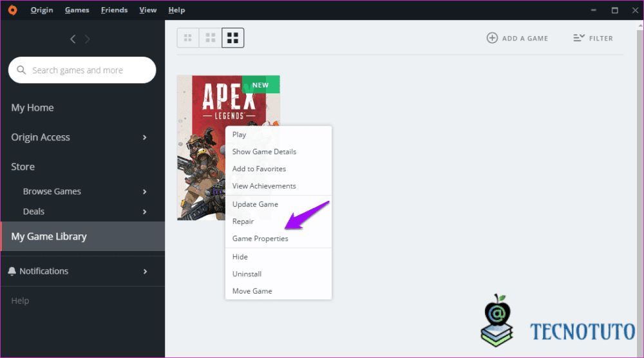Open Origin Access section

coord(41,137)
